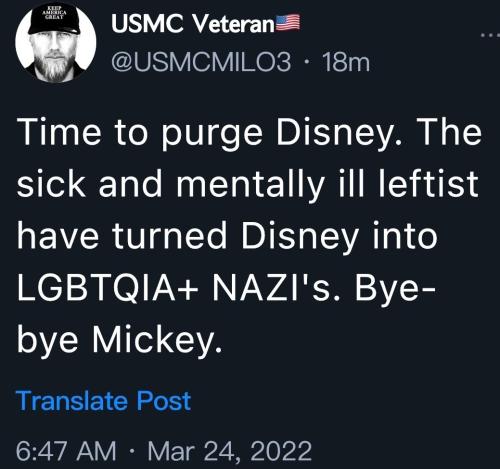
Task: Open the USMC Veteran profile avatar
Action: [x=56, y=42]
